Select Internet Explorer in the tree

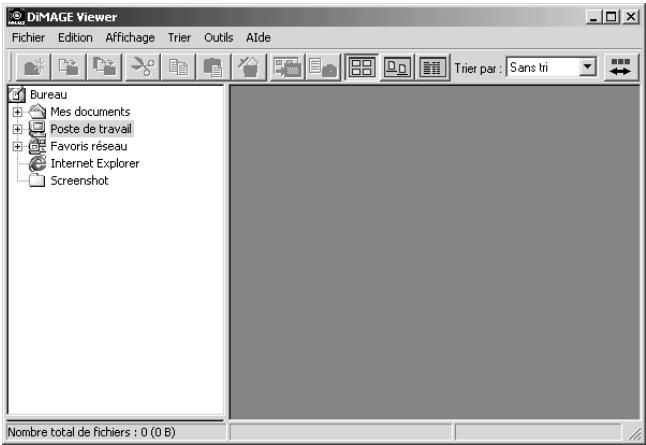(95, 164)
